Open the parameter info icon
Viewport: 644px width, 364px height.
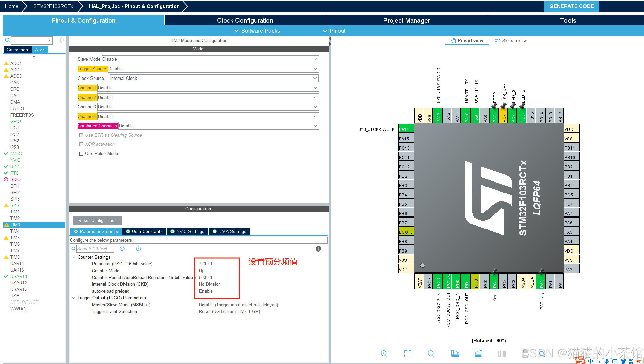pyautogui.click(x=318, y=249)
